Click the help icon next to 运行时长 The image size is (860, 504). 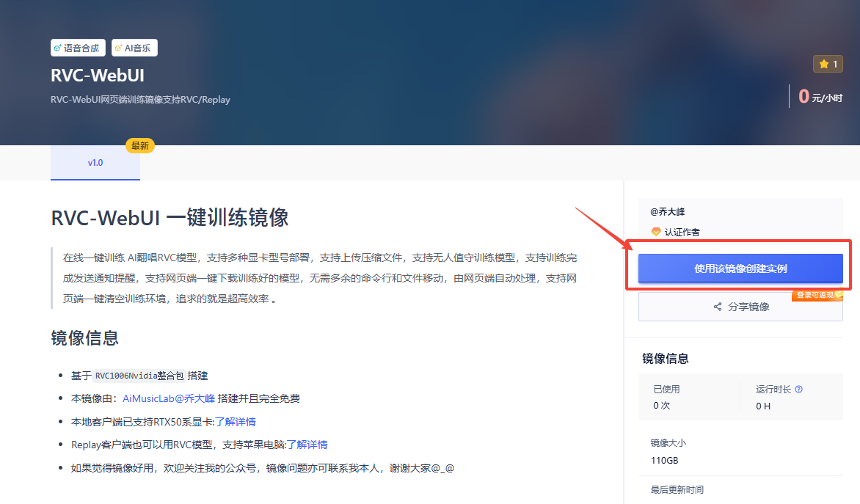798,390
